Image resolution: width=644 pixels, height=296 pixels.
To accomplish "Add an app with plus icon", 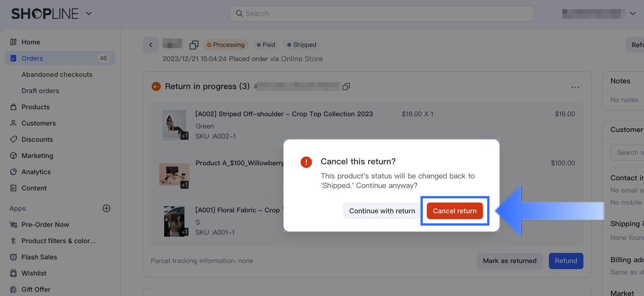I will click(106, 208).
